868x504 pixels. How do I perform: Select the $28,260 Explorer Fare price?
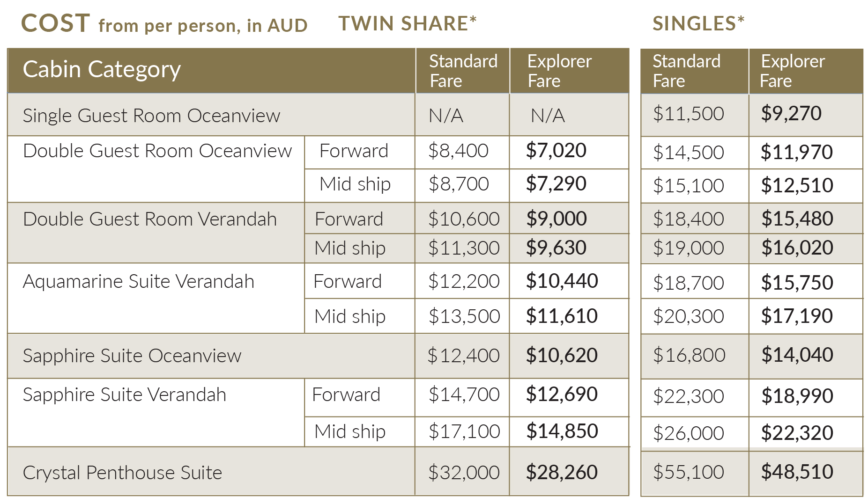coord(562,472)
